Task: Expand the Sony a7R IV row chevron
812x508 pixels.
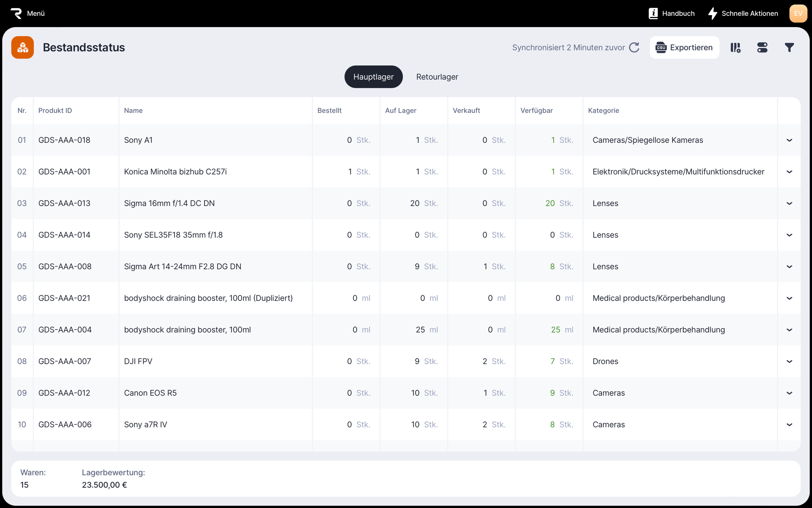Action: tap(789, 425)
